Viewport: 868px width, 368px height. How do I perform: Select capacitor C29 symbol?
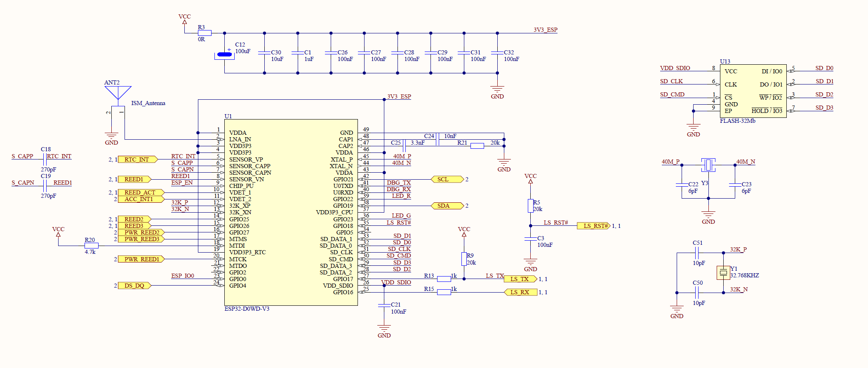click(430, 53)
